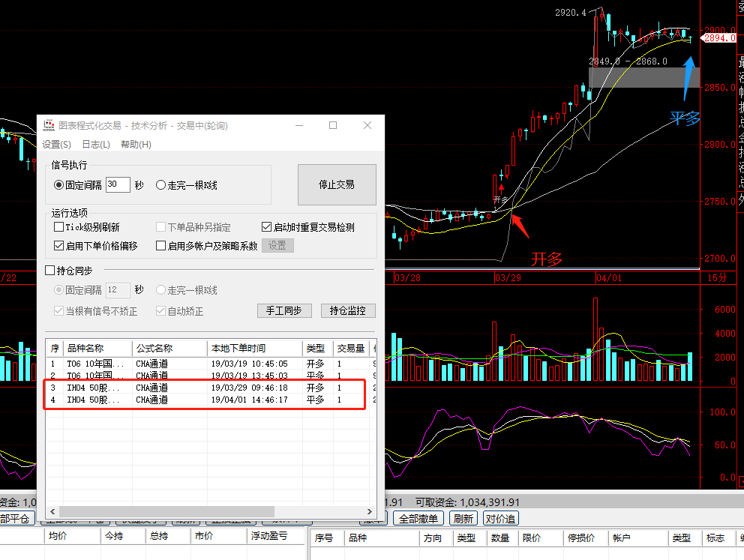Click right arrow of order list scrollbar
The height and width of the screenshot is (560, 744).
pos(370,511)
